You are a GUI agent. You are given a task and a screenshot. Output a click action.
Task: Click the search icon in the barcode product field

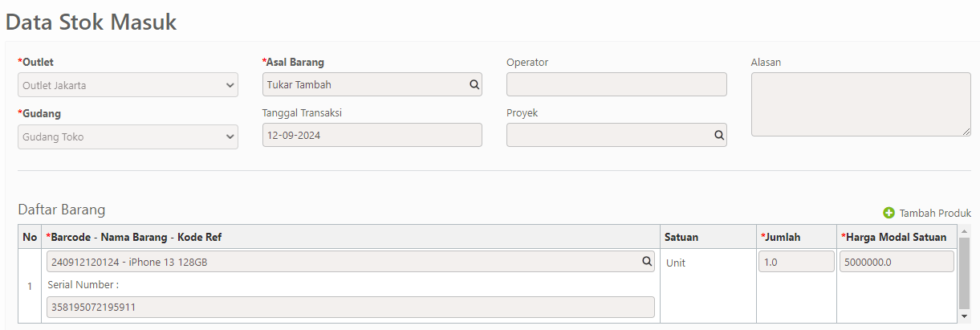coord(646,262)
